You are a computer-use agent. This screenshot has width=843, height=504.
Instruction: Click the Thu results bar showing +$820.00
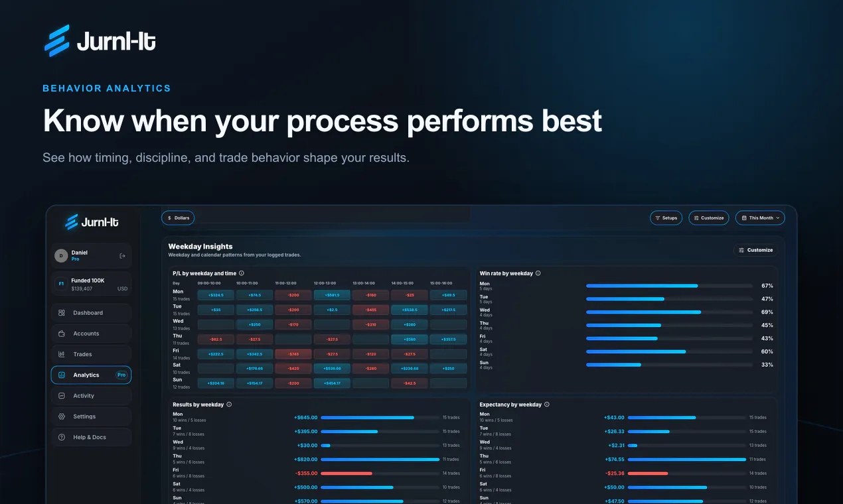point(380,460)
